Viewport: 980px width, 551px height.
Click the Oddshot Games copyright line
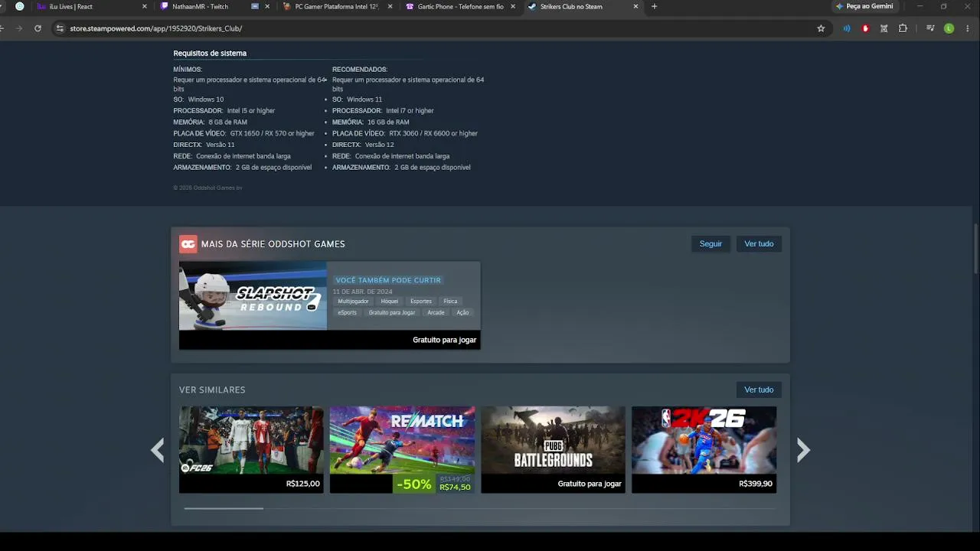[x=207, y=187]
